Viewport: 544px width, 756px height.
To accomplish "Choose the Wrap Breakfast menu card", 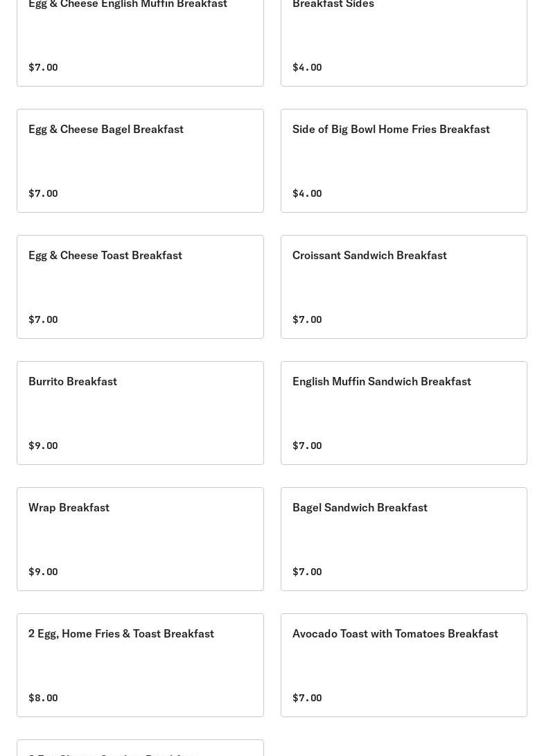I will click(69, 508).
